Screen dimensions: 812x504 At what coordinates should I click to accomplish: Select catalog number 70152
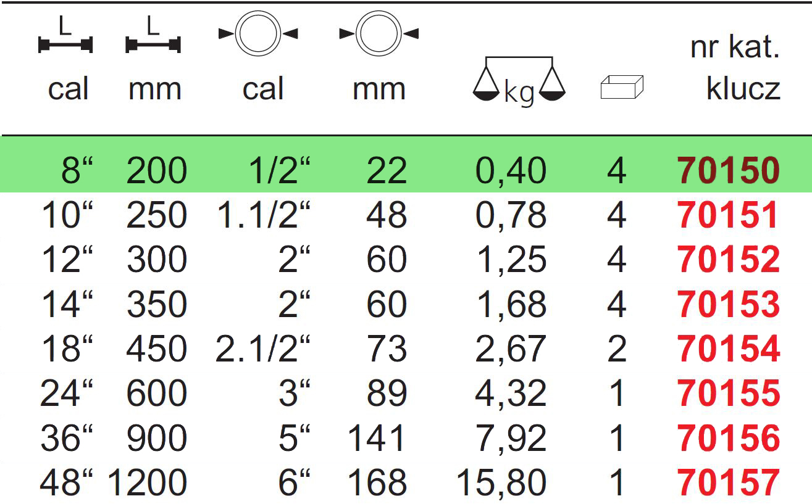(x=729, y=260)
